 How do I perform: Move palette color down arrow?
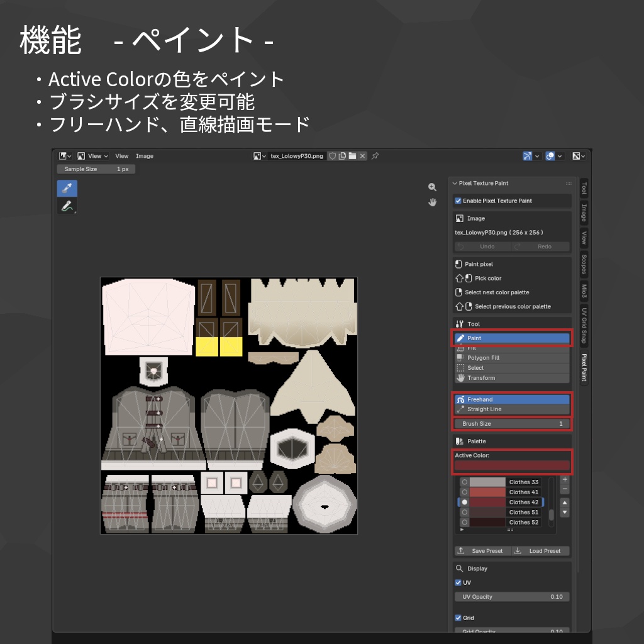[x=565, y=512]
